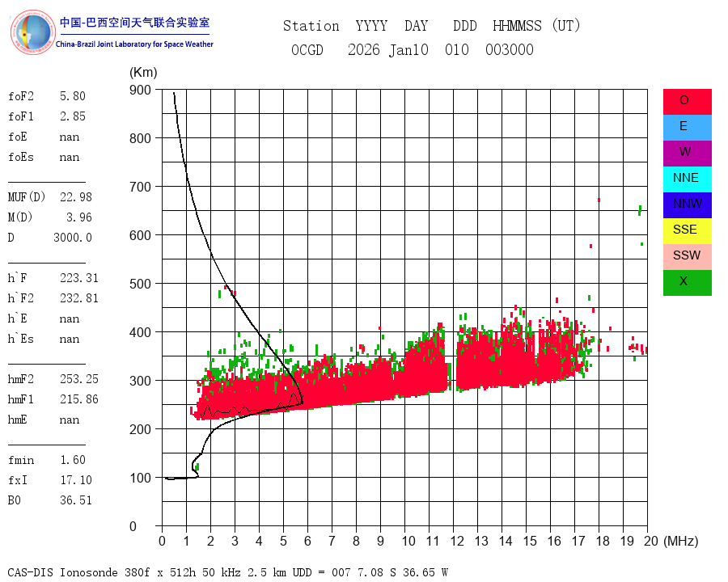
Task: Click the Station header label
Action: [311, 26]
